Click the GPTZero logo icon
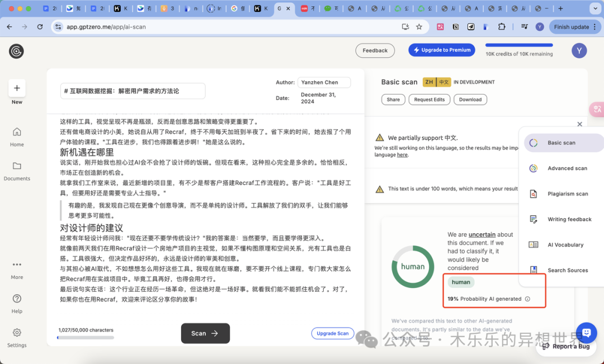The image size is (604, 364). (x=16, y=51)
